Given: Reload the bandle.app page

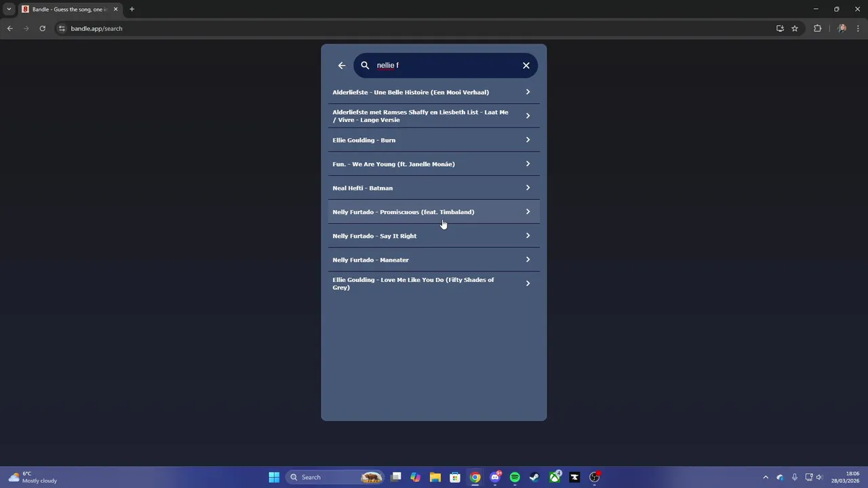Looking at the screenshot, I should pos(42,28).
